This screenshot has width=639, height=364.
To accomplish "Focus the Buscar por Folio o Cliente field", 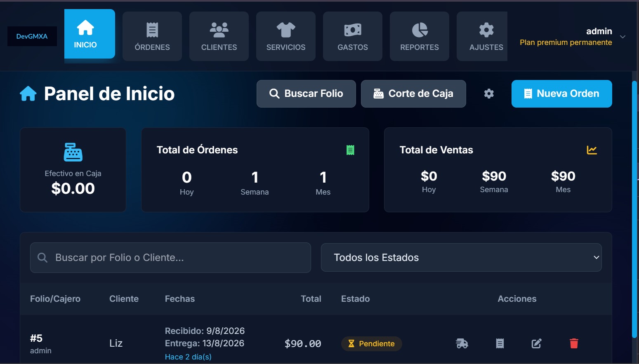I will 170,258.
